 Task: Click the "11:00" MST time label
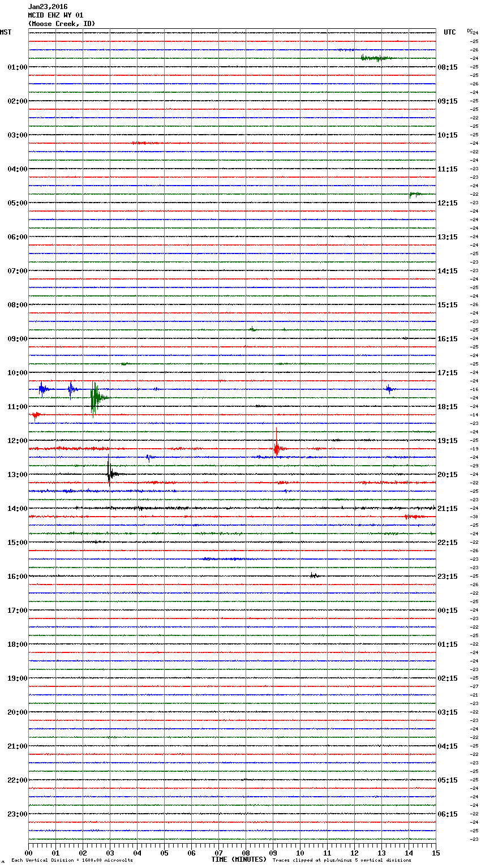(x=17, y=407)
